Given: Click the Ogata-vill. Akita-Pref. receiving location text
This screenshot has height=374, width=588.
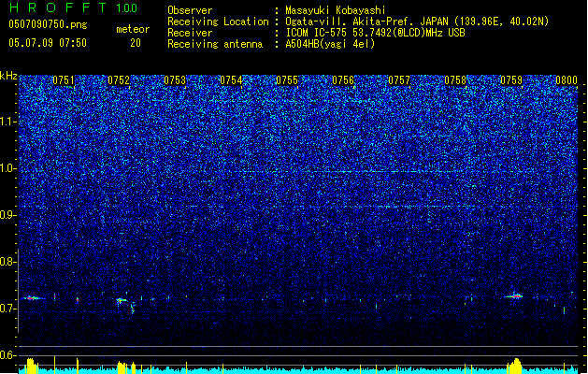Looking at the screenshot, I should click(x=417, y=22).
